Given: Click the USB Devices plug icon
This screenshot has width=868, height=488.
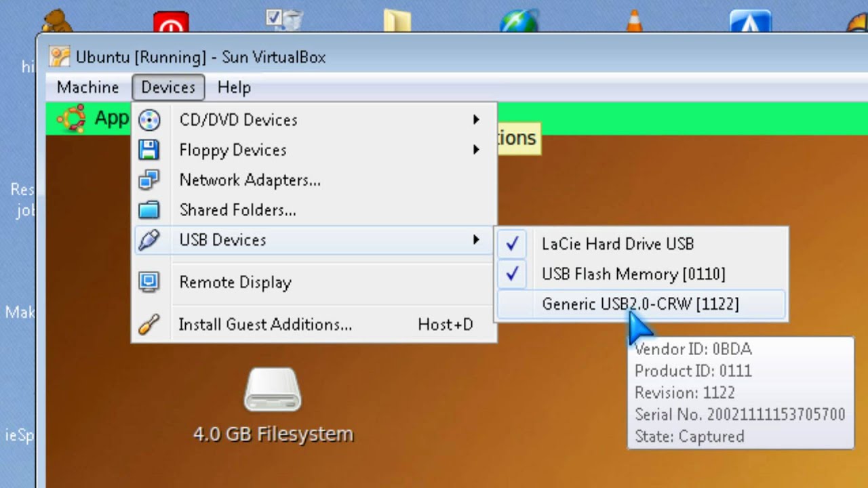Looking at the screenshot, I should coord(149,240).
